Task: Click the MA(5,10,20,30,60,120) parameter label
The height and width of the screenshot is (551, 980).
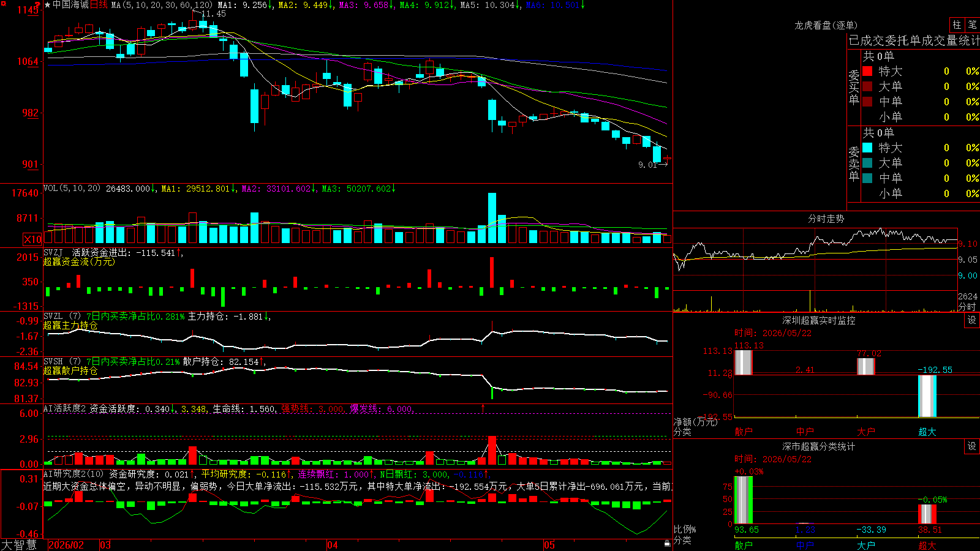Action: pos(162,5)
